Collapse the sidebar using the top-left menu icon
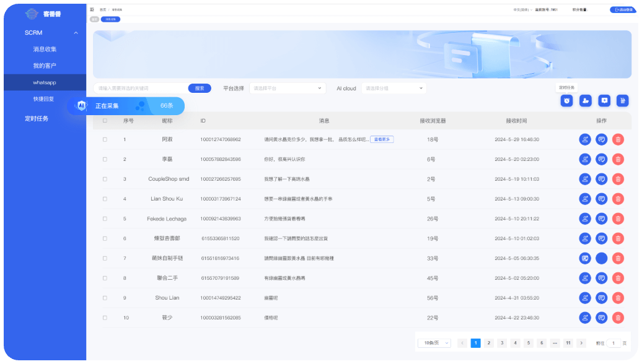The width and height of the screenshot is (642, 364). (92, 10)
